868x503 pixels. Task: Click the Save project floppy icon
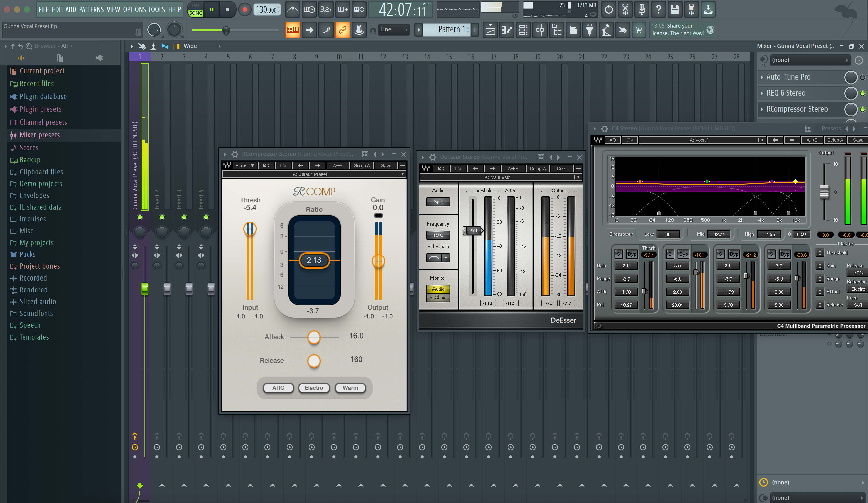pos(675,9)
